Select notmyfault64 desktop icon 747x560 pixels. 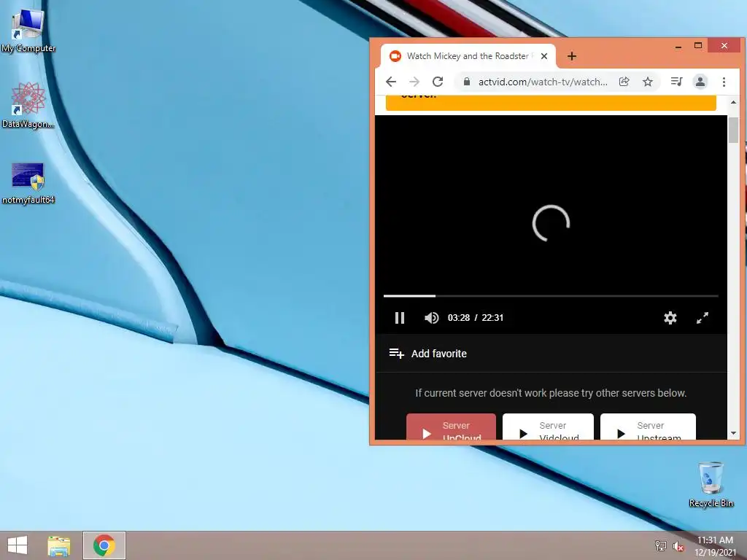click(28, 183)
